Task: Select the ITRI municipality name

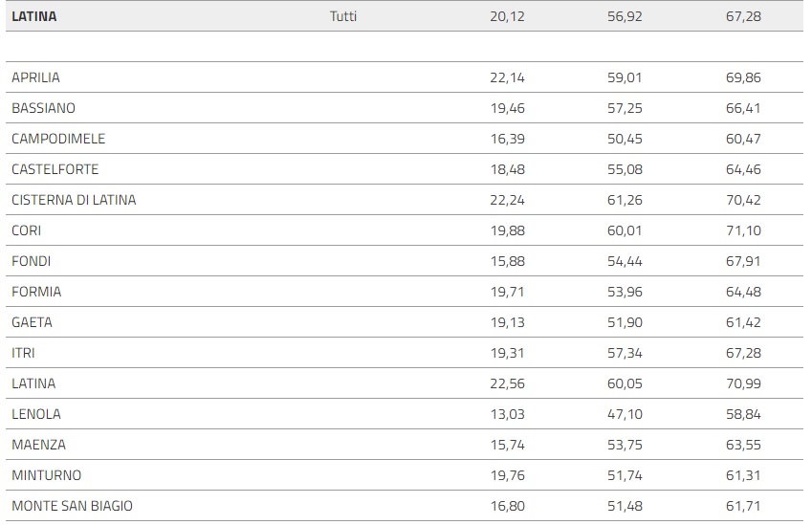Action: tap(23, 353)
